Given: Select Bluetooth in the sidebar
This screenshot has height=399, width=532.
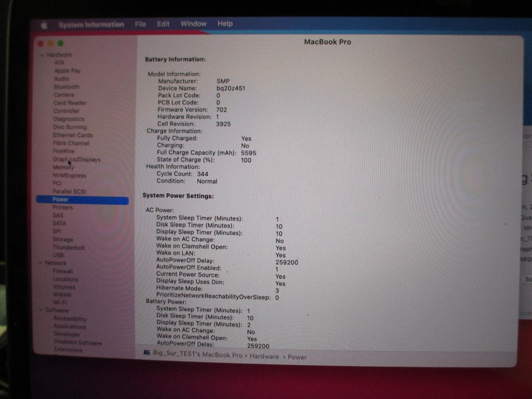Looking at the screenshot, I should point(66,87).
